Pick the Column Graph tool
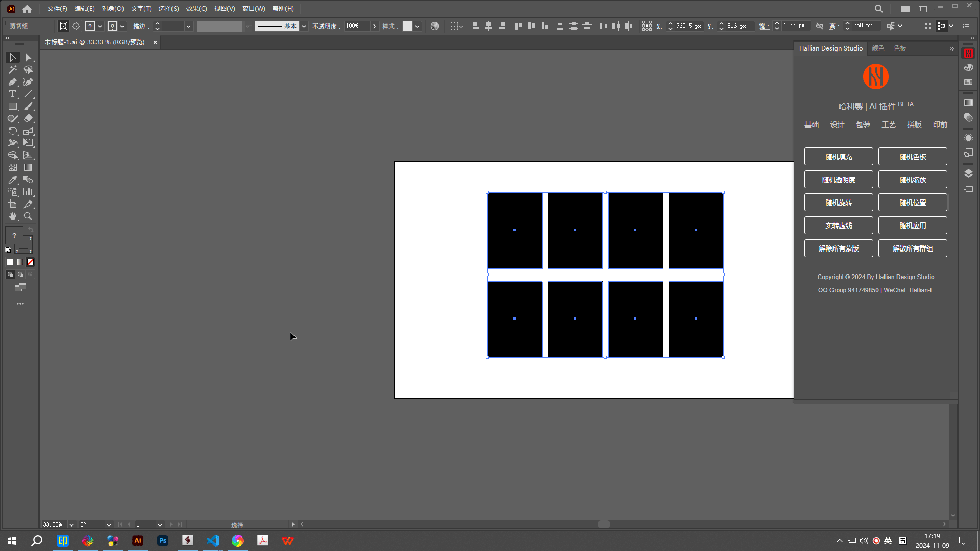Screen dimensions: 980x551 coord(29,192)
